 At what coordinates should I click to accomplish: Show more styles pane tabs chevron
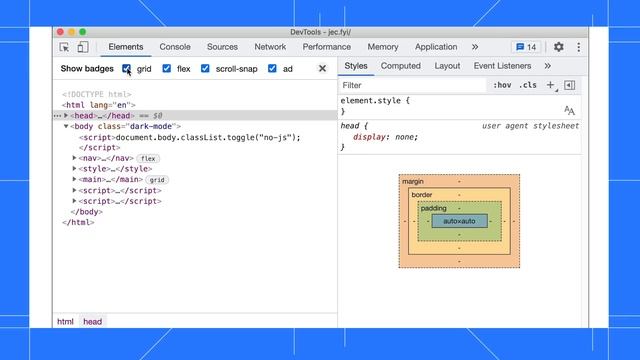(547, 66)
